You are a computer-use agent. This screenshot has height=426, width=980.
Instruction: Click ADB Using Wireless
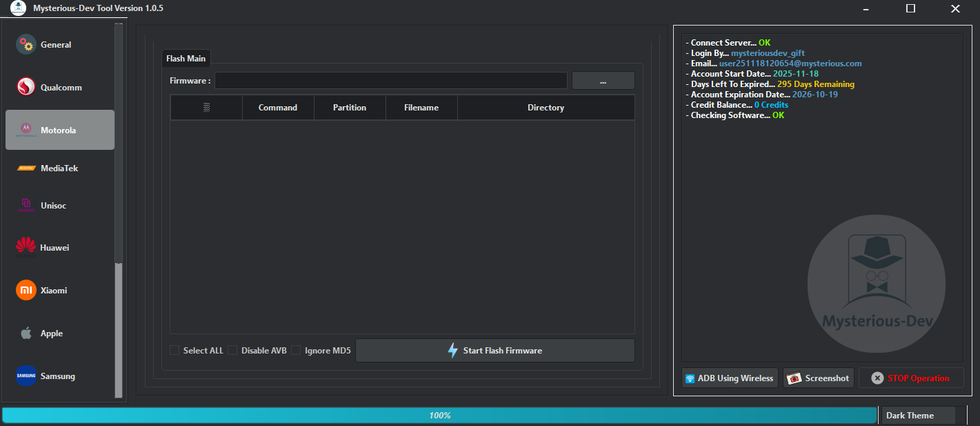[729, 378]
